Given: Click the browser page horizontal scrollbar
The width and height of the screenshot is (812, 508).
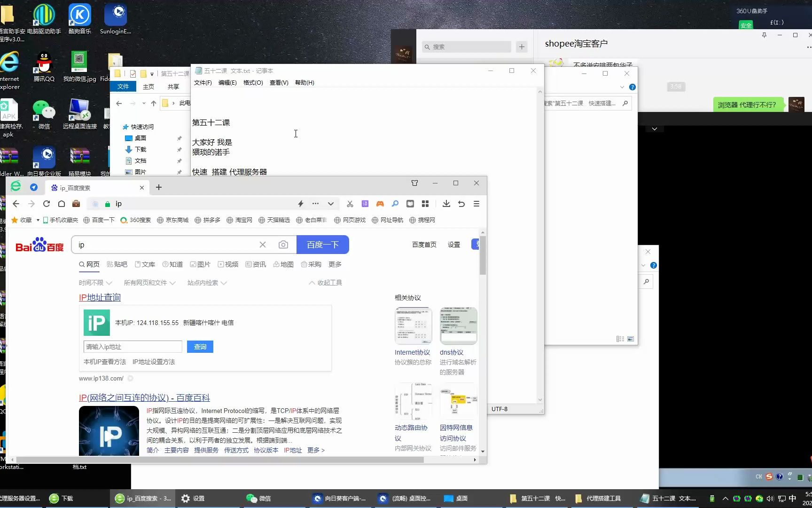Looking at the screenshot, I should (x=220, y=460).
